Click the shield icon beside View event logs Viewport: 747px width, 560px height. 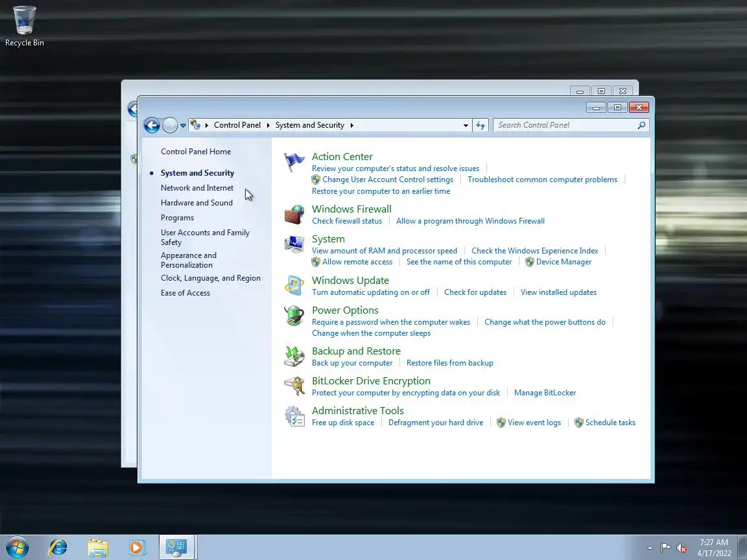(501, 423)
